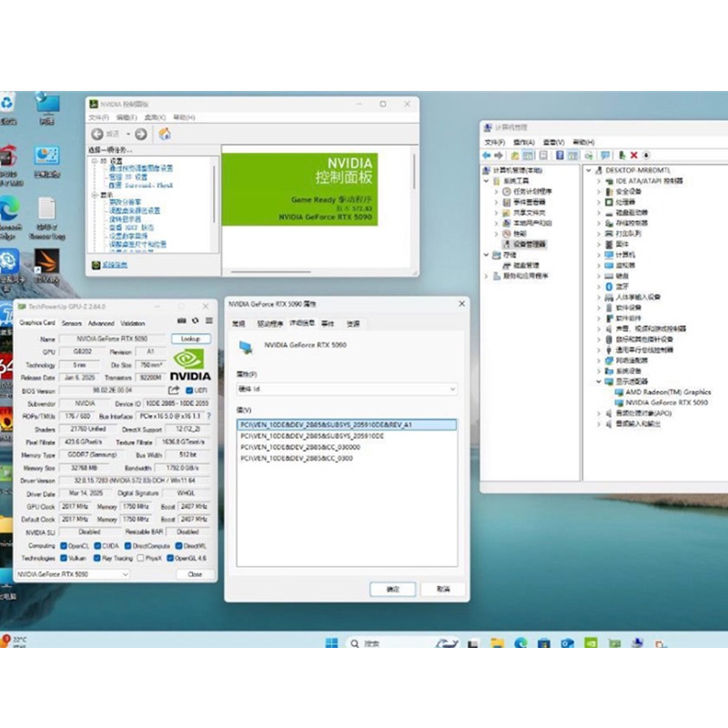Click NVIDIA logo in GPU-Z window
This screenshot has height=728, width=728.
coord(190,366)
